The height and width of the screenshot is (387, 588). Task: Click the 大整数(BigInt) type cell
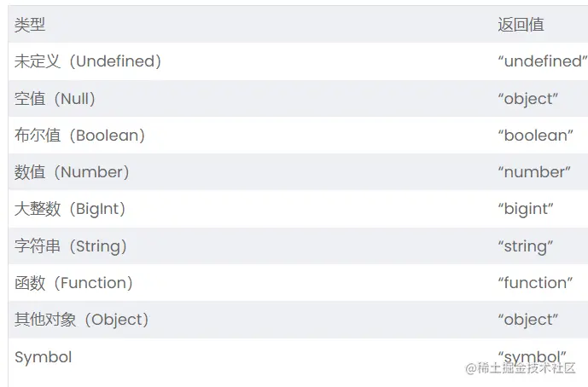pos(70,209)
